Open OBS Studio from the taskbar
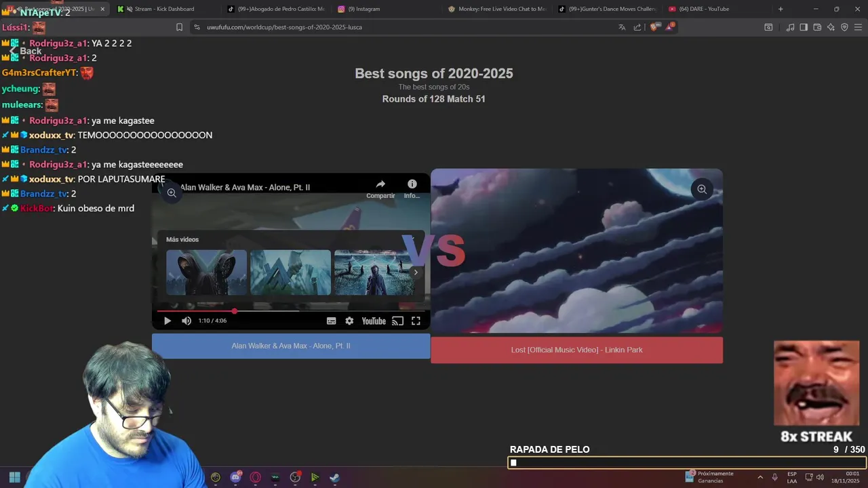Screen dimensions: 868x488 click(295, 477)
